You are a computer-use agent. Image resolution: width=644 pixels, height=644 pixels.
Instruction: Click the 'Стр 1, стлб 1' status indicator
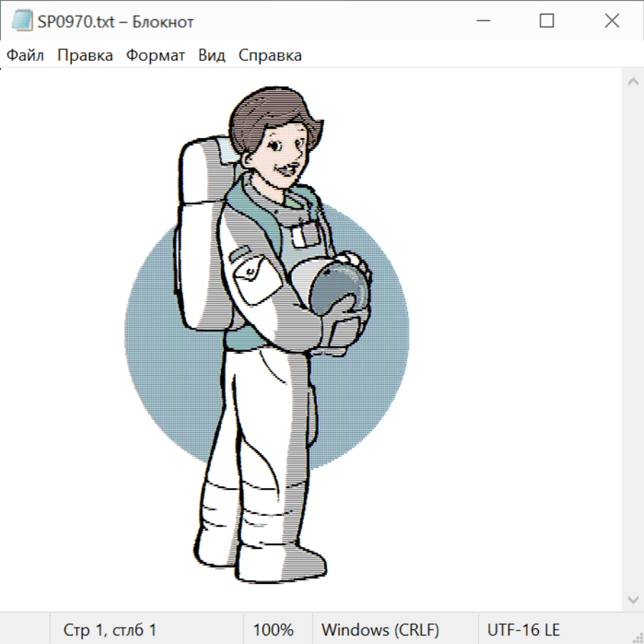(x=110, y=630)
